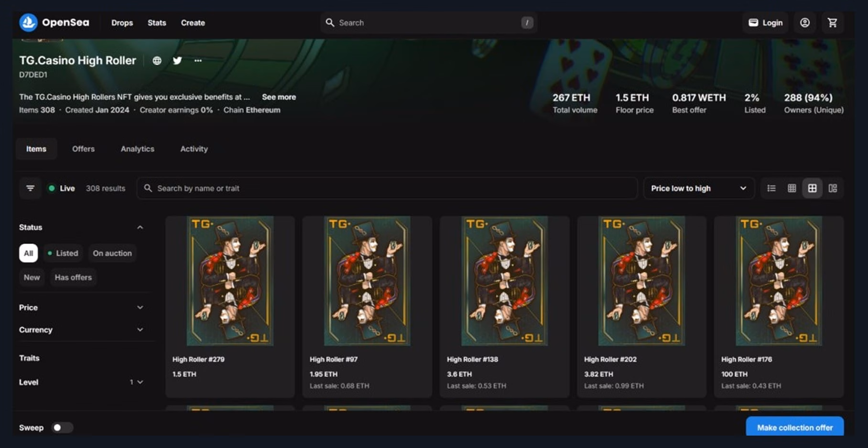Image resolution: width=868 pixels, height=448 pixels.
Task: Open the collection's Twitter icon
Action: click(177, 61)
